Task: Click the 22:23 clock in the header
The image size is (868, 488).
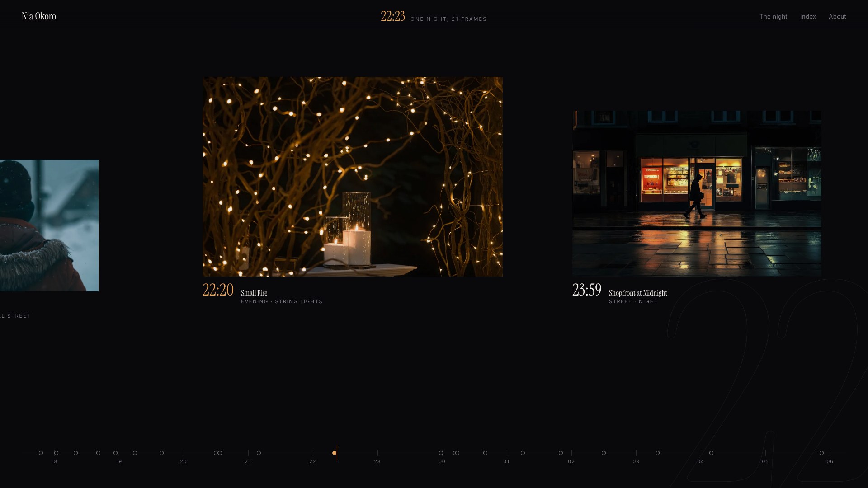Action: pyautogui.click(x=393, y=16)
